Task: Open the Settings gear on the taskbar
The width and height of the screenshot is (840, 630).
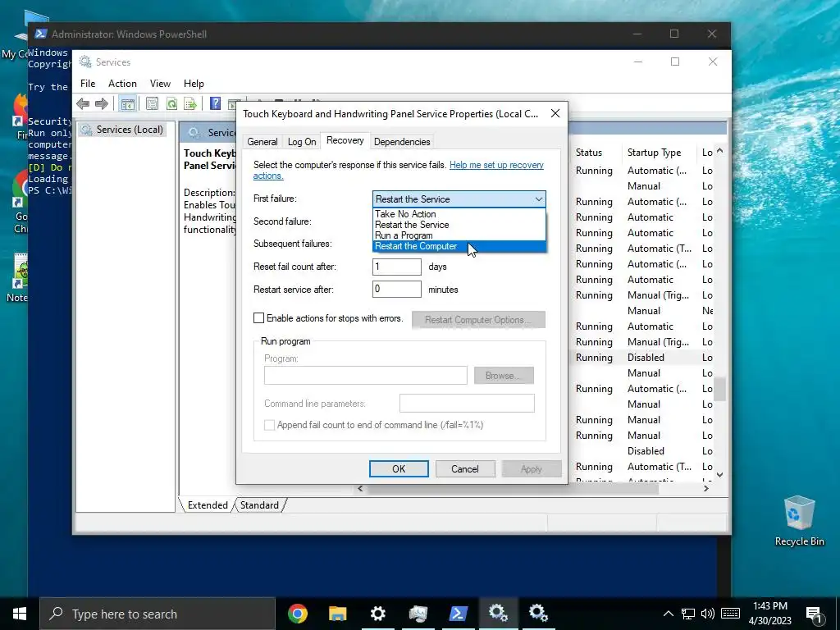Action: (x=377, y=614)
